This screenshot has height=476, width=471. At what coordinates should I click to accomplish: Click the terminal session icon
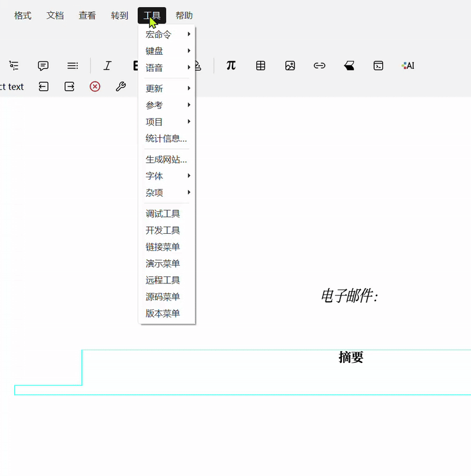click(x=379, y=66)
